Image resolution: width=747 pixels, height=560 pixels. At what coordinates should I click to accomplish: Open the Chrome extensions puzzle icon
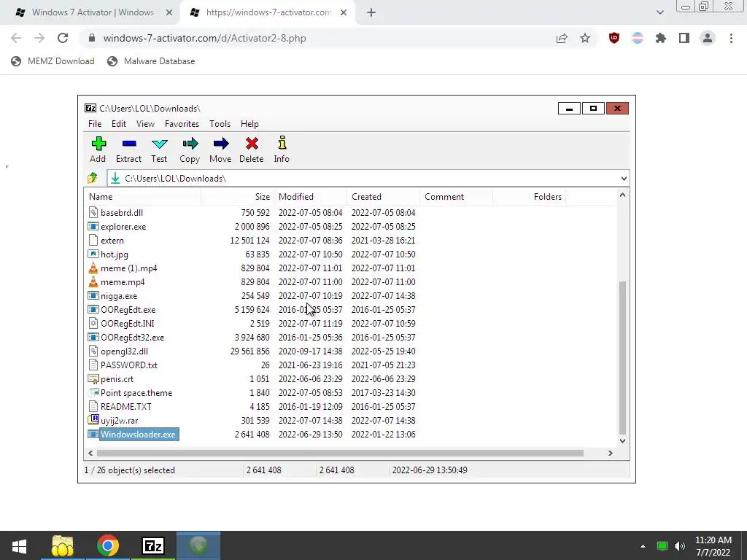(x=661, y=38)
